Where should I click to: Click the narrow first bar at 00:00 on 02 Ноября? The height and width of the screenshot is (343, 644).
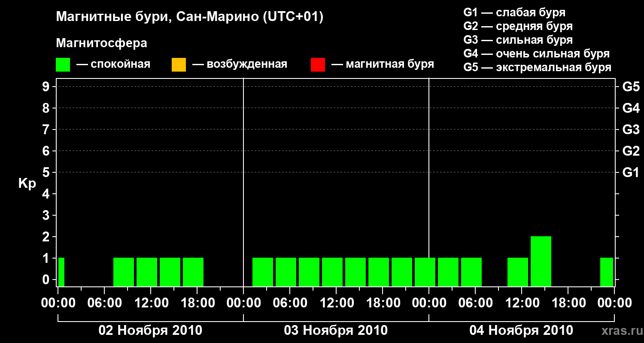click(x=61, y=272)
